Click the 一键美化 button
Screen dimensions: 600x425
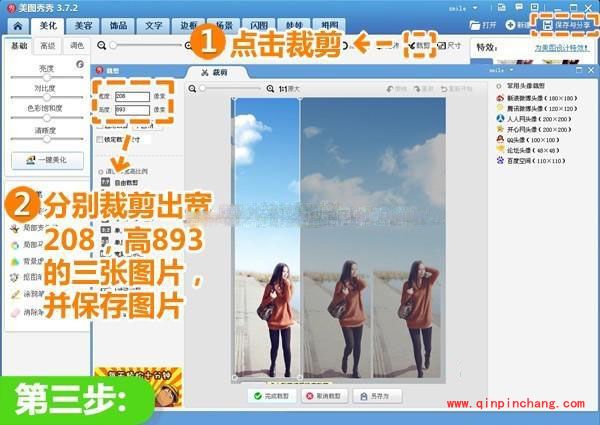click(47, 160)
